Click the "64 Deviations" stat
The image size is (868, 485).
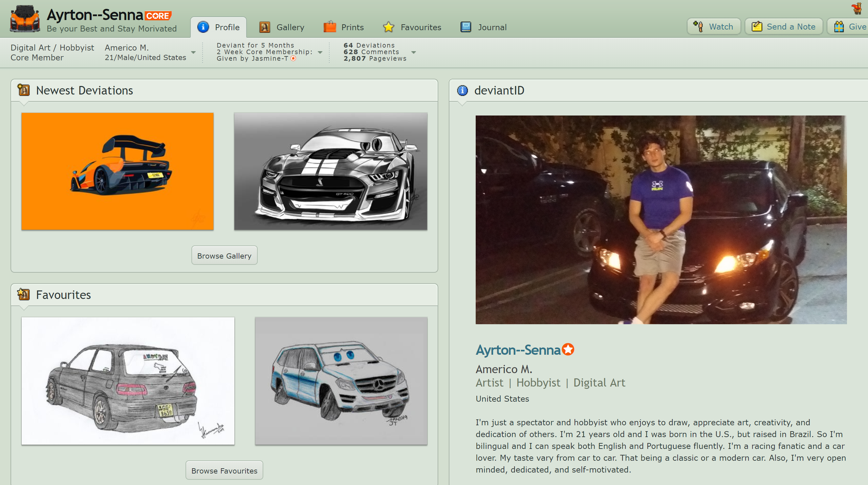(369, 46)
